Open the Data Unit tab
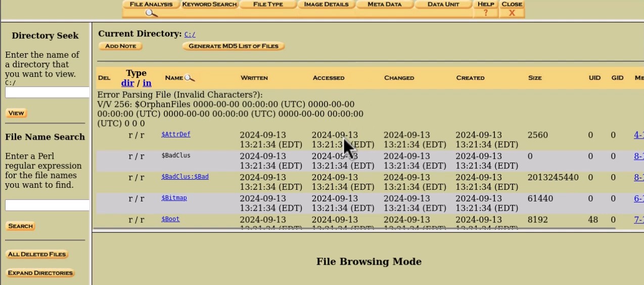 443,4
